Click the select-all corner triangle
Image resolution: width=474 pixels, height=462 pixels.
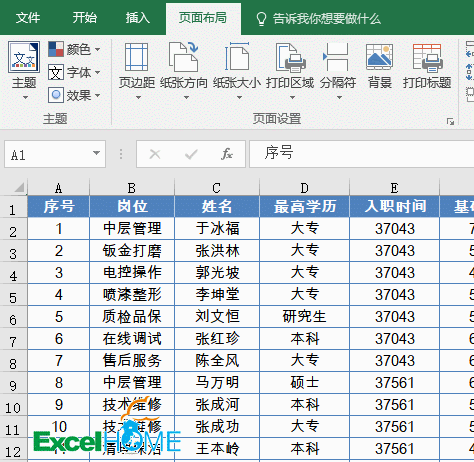19,187
